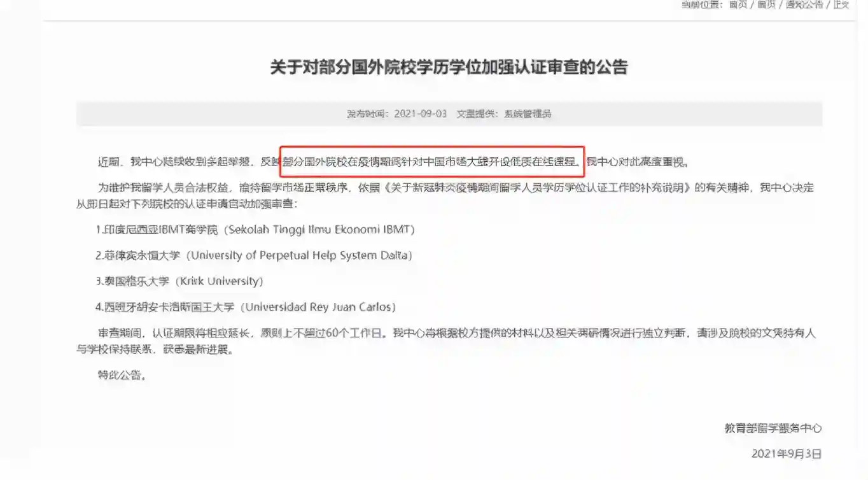Screen dimensions: 868x480
Task: Open the 通知公告 breadcrumb link
Action: point(804,4)
